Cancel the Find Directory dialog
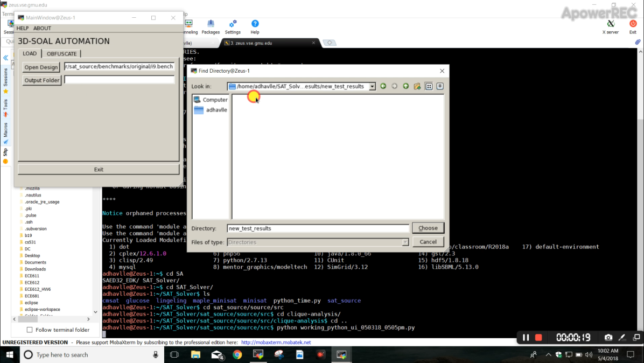 point(428,242)
